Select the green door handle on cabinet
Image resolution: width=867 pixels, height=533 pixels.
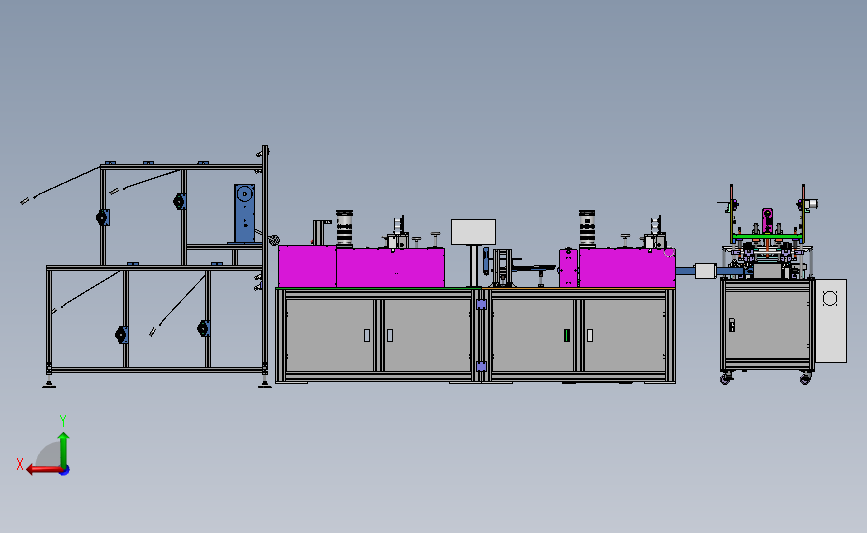(567, 335)
